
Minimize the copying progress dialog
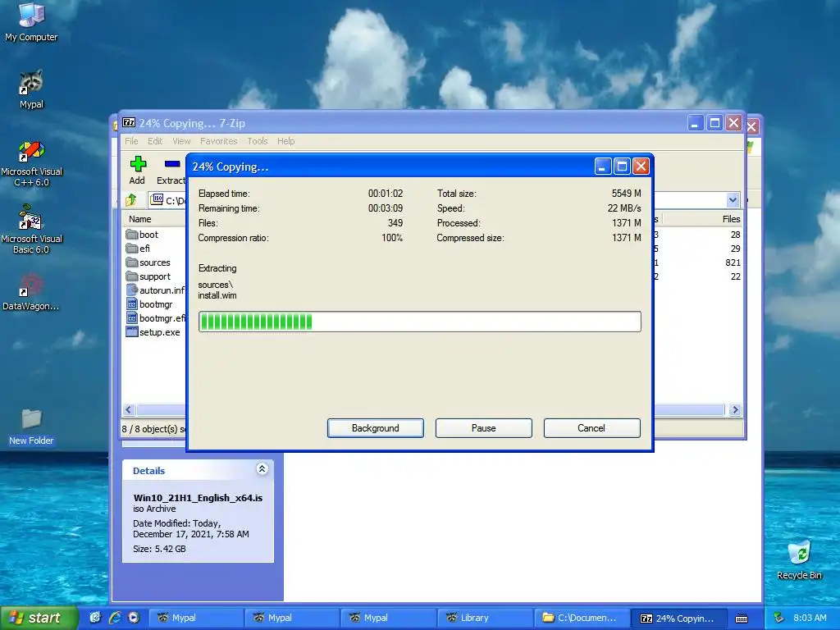click(x=603, y=167)
